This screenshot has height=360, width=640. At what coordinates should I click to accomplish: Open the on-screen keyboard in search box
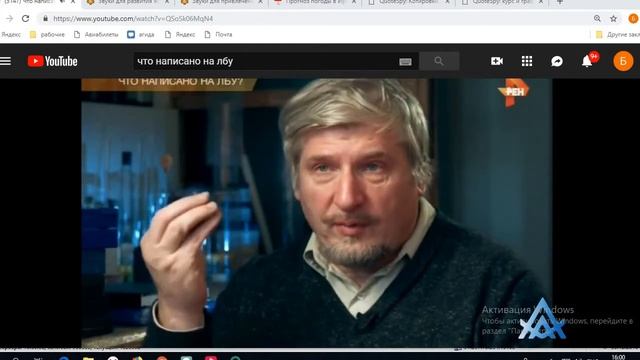pos(405,62)
